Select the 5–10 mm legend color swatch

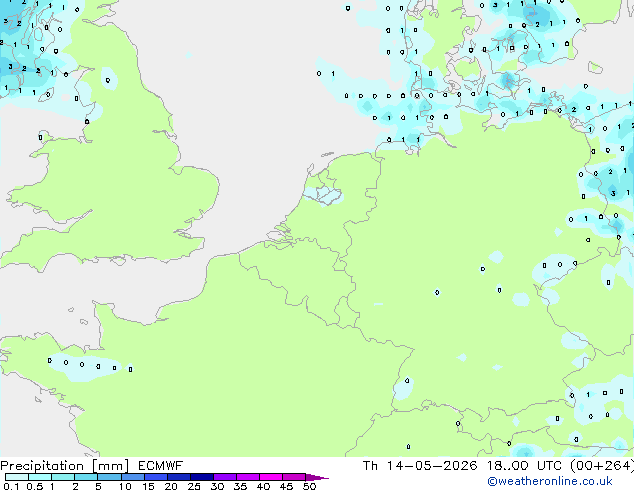[110, 477]
